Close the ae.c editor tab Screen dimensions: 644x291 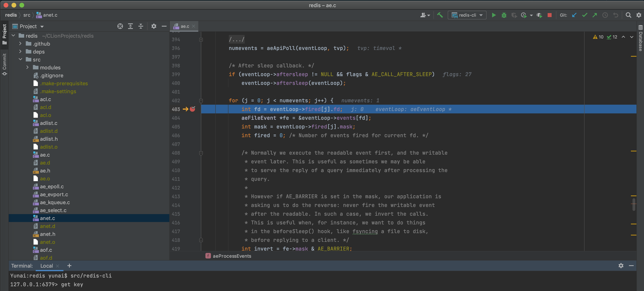point(194,26)
